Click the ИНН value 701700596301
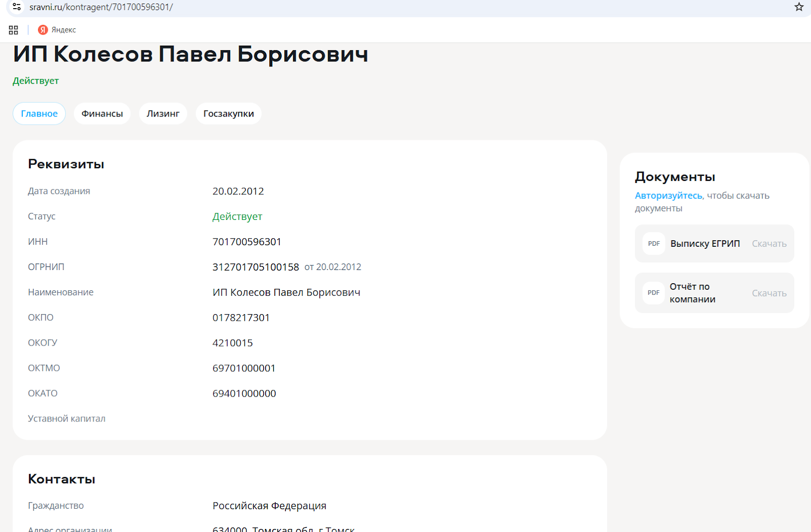 247,242
